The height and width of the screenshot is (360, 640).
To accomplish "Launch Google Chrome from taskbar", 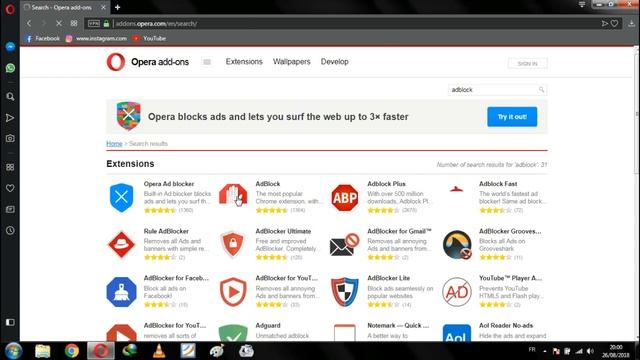I will [x=71, y=351].
